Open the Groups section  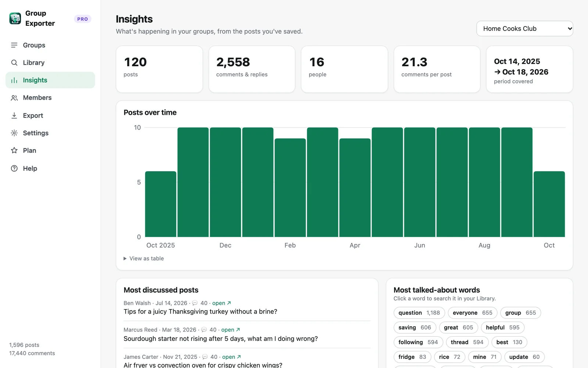pyautogui.click(x=50, y=45)
